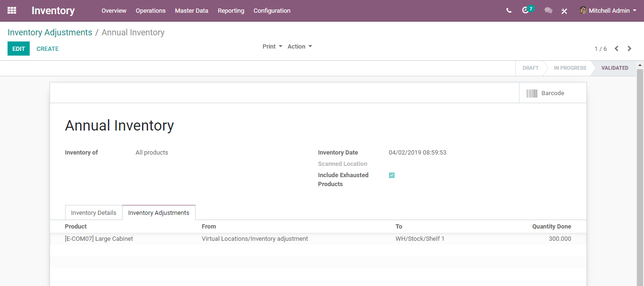644x286 pixels.
Task: Open the conversations chat icon
Action: [x=548, y=10]
